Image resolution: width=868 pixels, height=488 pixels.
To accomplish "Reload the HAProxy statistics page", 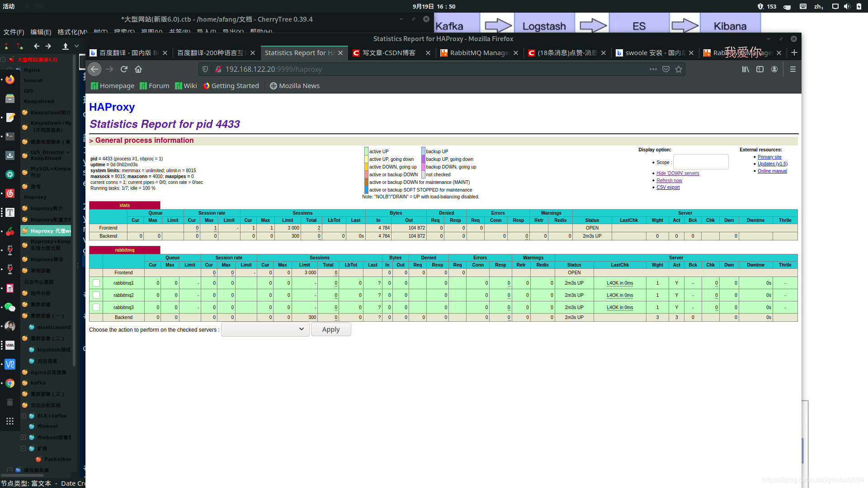I will tap(124, 69).
